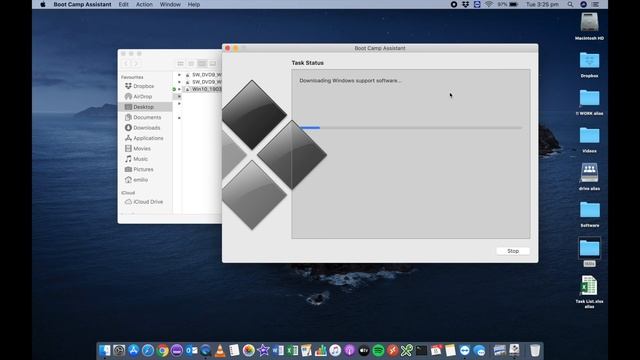The height and width of the screenshot is (360, 640).
Task: Click the battery indicator in the menu bar
Action: [x=508, y=4]
